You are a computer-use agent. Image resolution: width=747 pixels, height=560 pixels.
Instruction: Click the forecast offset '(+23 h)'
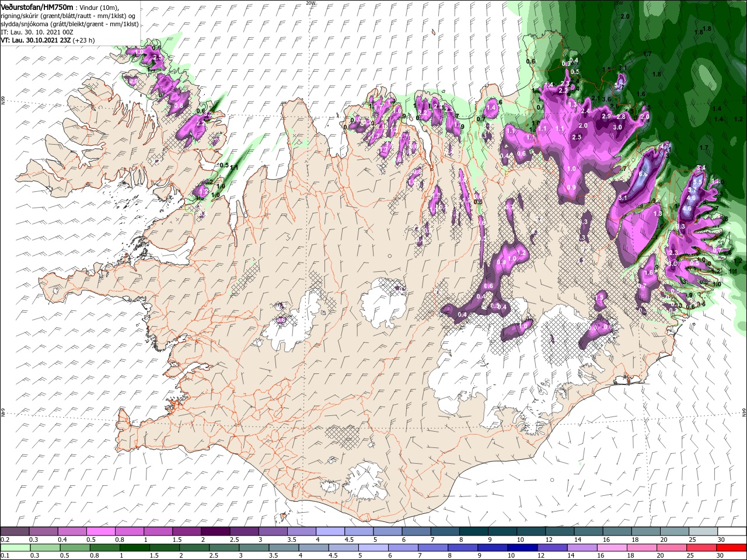[x=83, y=40]
